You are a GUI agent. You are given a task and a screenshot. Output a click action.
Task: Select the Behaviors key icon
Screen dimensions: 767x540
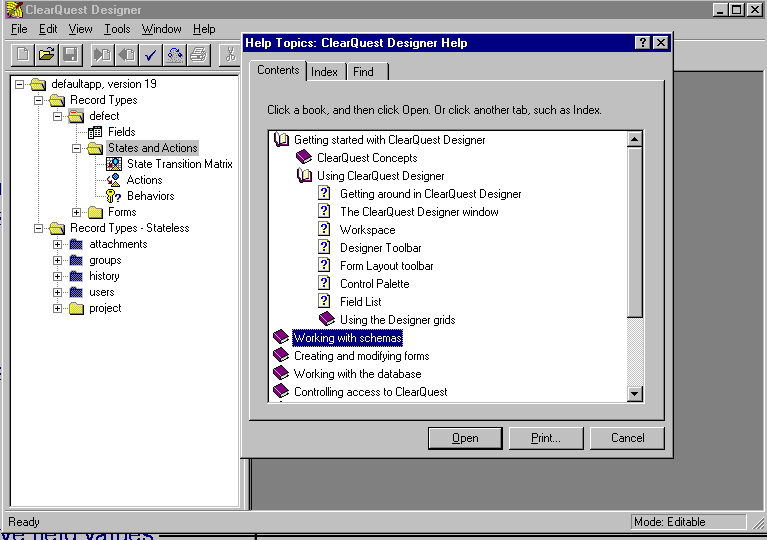pyautogui.click(x=114, y=196)
